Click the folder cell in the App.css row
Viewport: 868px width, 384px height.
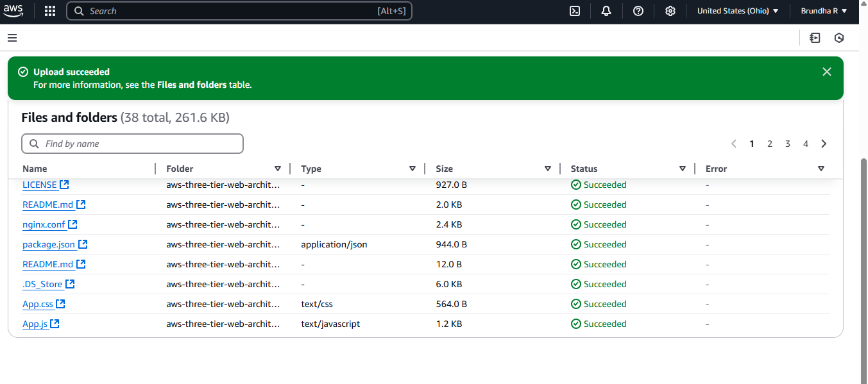pyautogui.click(x=223, y=304)
